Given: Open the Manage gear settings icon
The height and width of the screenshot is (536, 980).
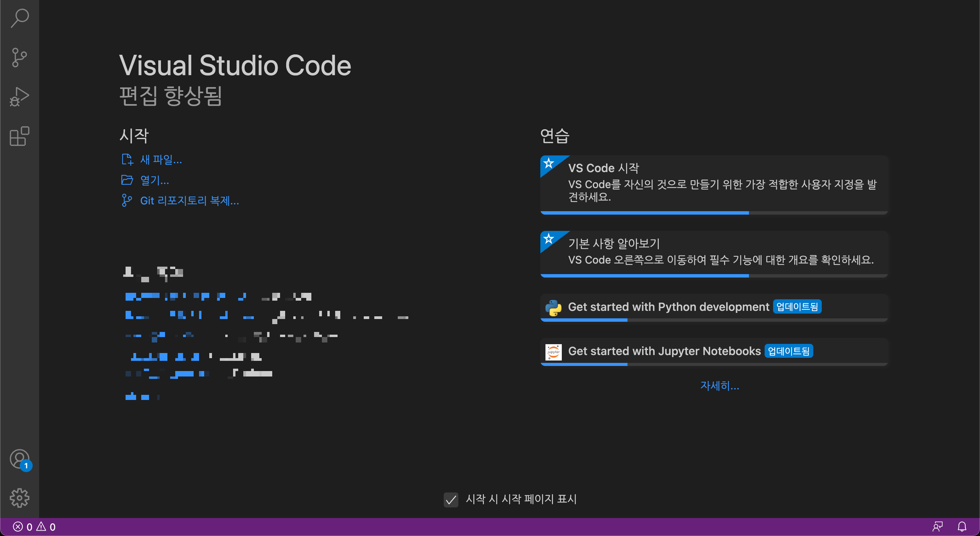Looking at the screenshot, I should pos(19,498).
